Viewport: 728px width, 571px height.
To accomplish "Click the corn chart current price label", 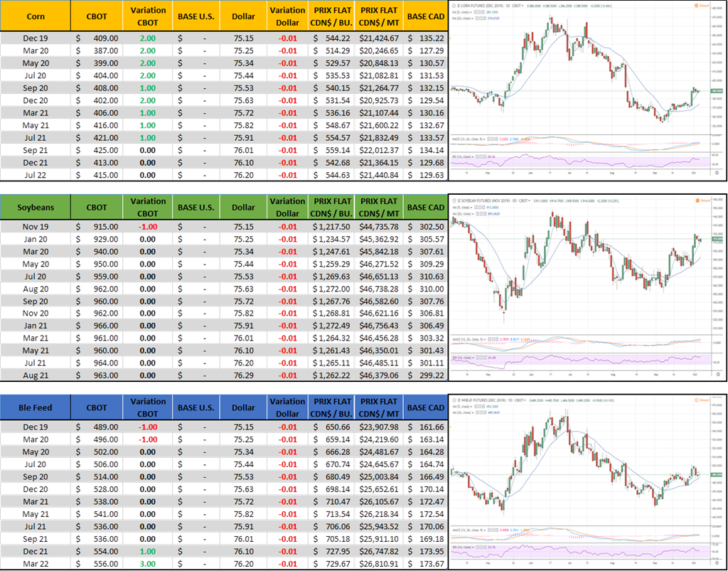I will pos(715,91).
